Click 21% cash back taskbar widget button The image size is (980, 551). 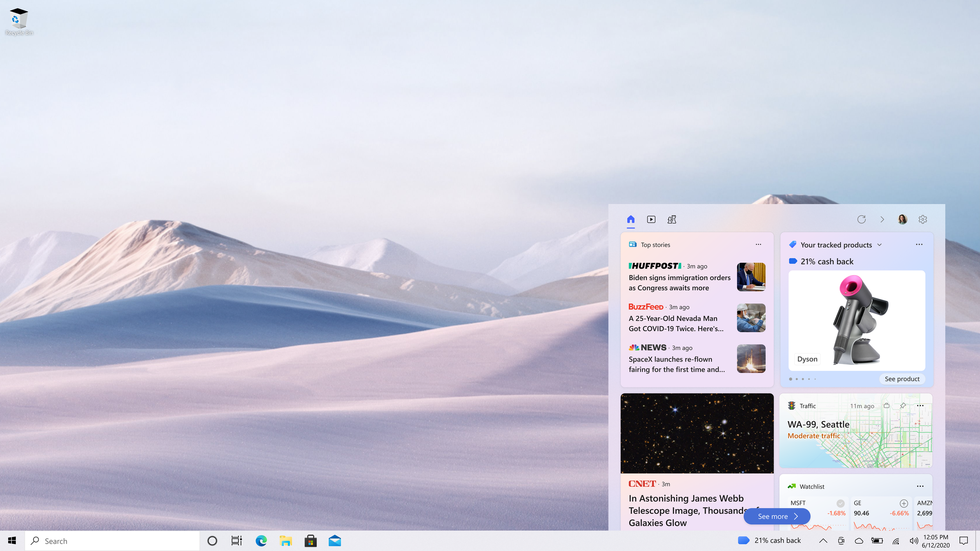pyautogui.click(x=770, y=540)
